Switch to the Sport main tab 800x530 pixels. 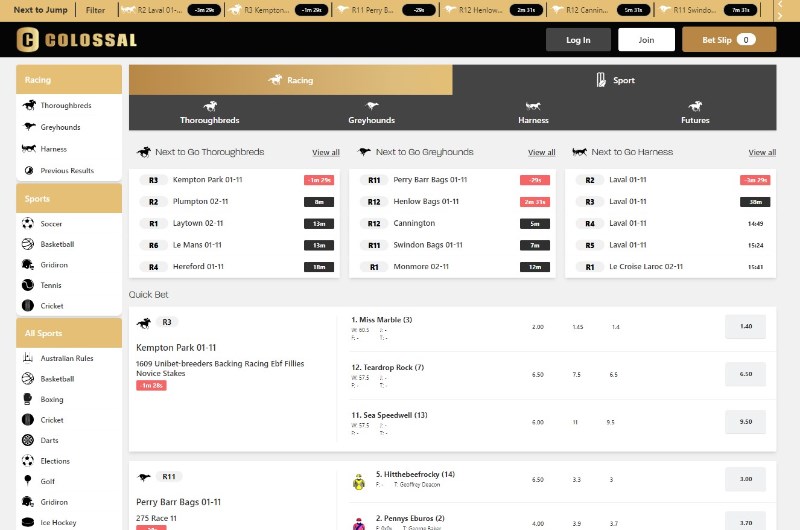point(614,80)
